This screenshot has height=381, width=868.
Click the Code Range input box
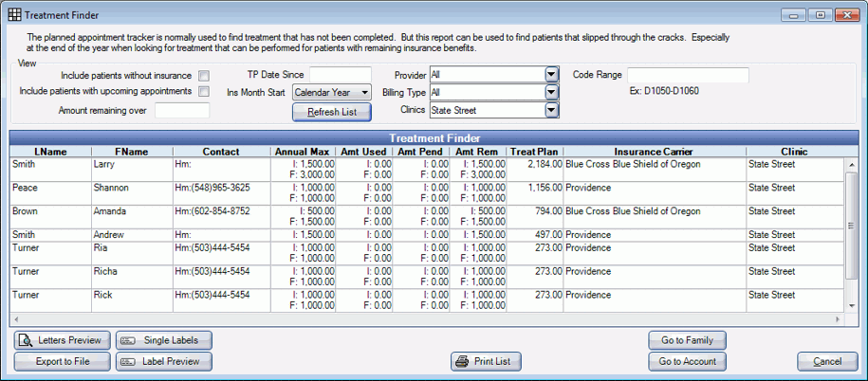688,75
